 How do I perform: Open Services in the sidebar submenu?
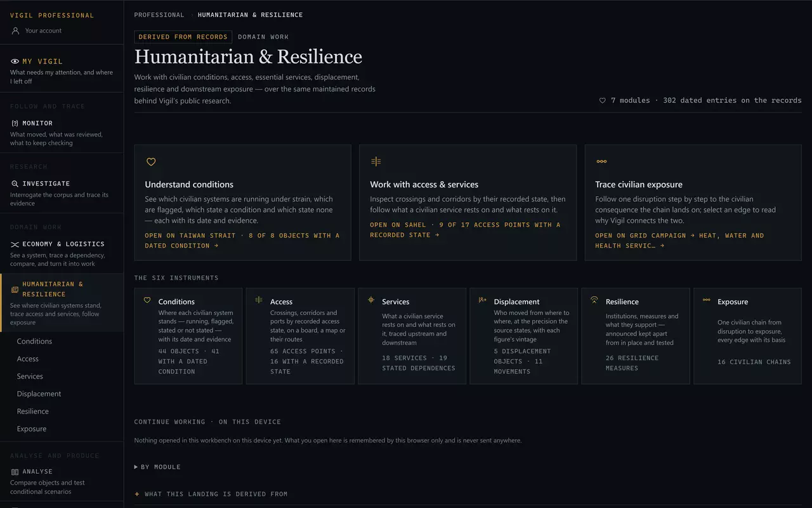click(30, 377)
